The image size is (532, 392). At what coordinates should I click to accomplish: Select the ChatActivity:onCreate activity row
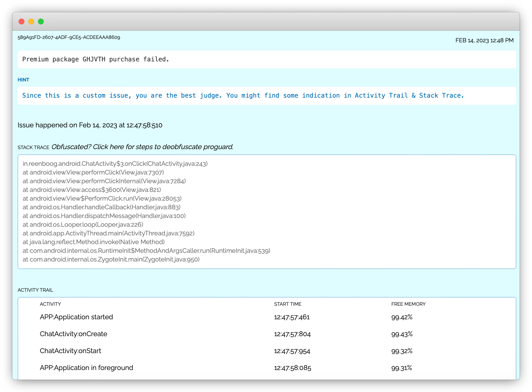73,334
